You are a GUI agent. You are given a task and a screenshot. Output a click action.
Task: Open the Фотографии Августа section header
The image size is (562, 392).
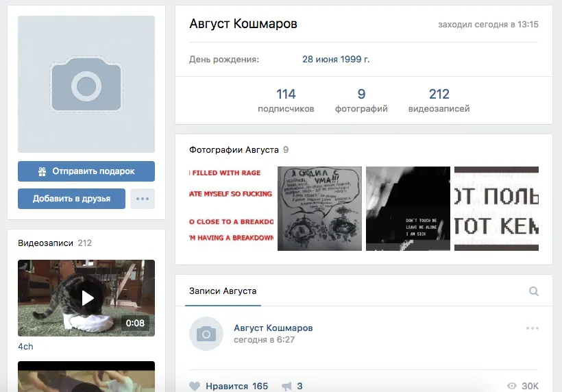coord(234,149)
